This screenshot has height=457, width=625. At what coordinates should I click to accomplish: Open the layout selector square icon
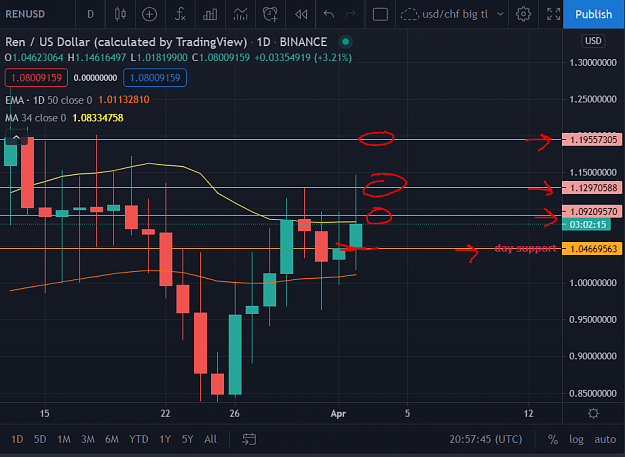380,14
